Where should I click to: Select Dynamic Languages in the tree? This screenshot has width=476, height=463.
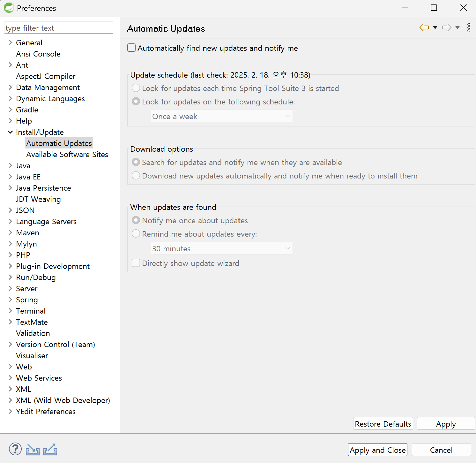[50, 98]
